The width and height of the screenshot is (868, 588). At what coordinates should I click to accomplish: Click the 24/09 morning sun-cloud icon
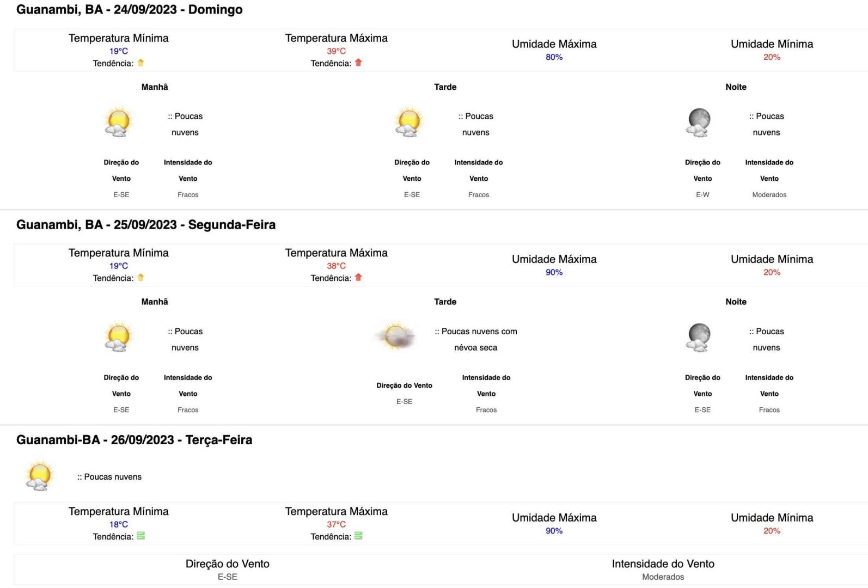pos(118,122)
